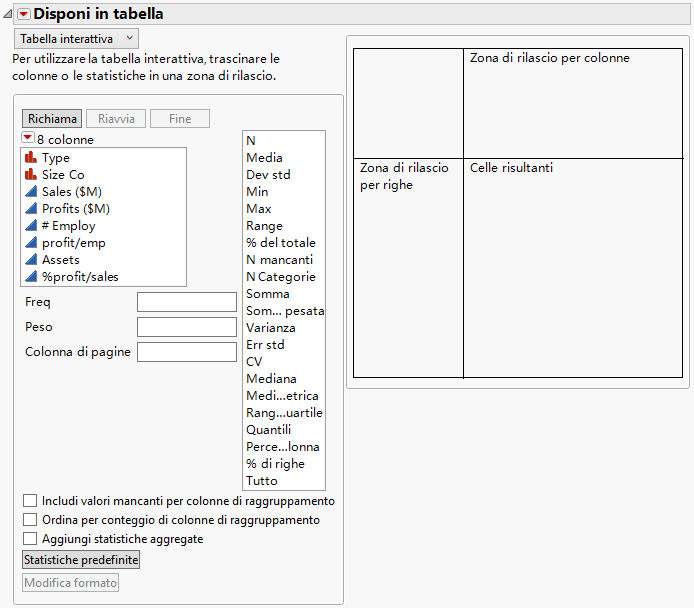Select the N statistic
Viewport: 694px width, 608px height.
(x=251, y=141)
